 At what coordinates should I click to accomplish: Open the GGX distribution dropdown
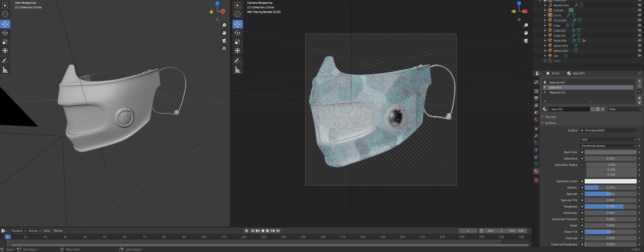click(608, 140)
